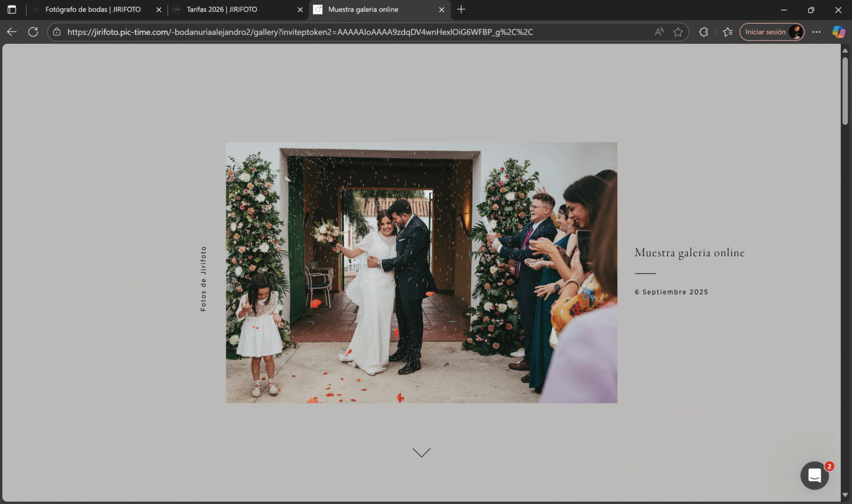Open the wedding cover photo

tap(422, 273)
